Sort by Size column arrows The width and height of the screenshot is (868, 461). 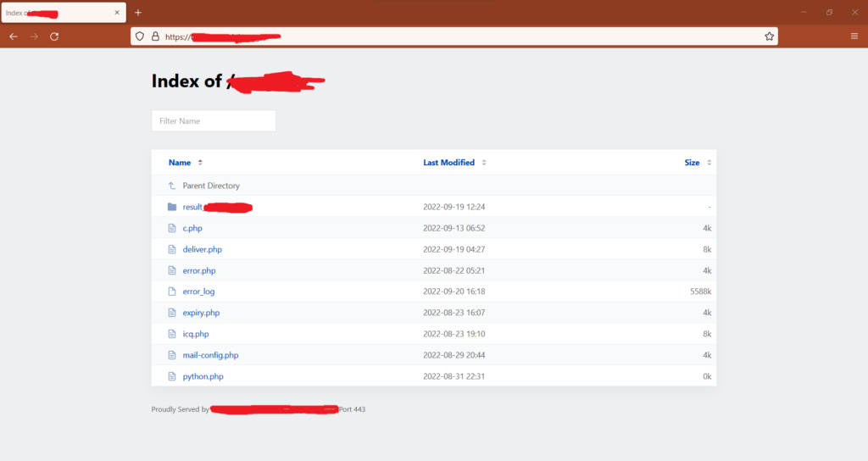pyautogui.click(x=709, y=163)
